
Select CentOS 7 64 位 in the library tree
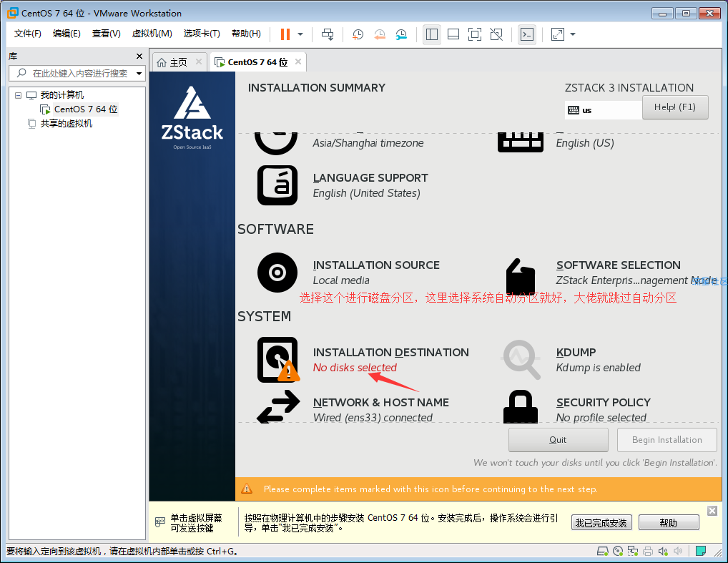point(86,109)
